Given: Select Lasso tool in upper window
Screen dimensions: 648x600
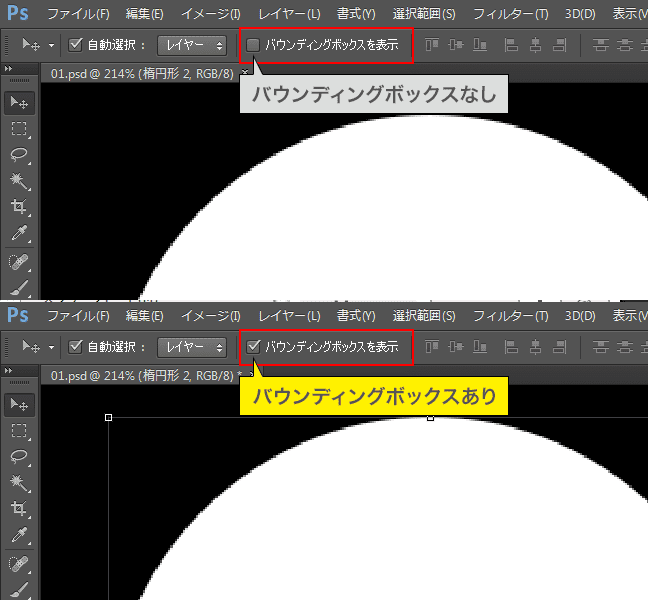Looking at the screenshot, I should [x=19, y=155].
